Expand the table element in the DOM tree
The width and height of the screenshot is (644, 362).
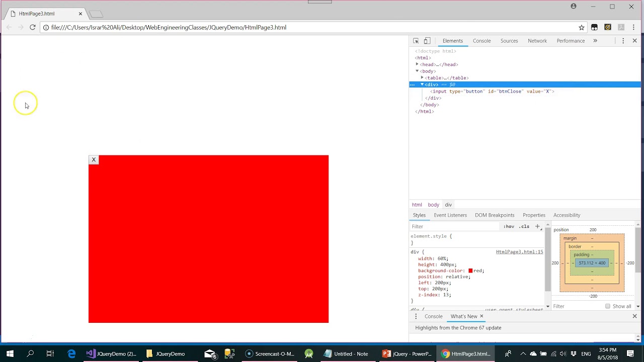coord(422,78)
